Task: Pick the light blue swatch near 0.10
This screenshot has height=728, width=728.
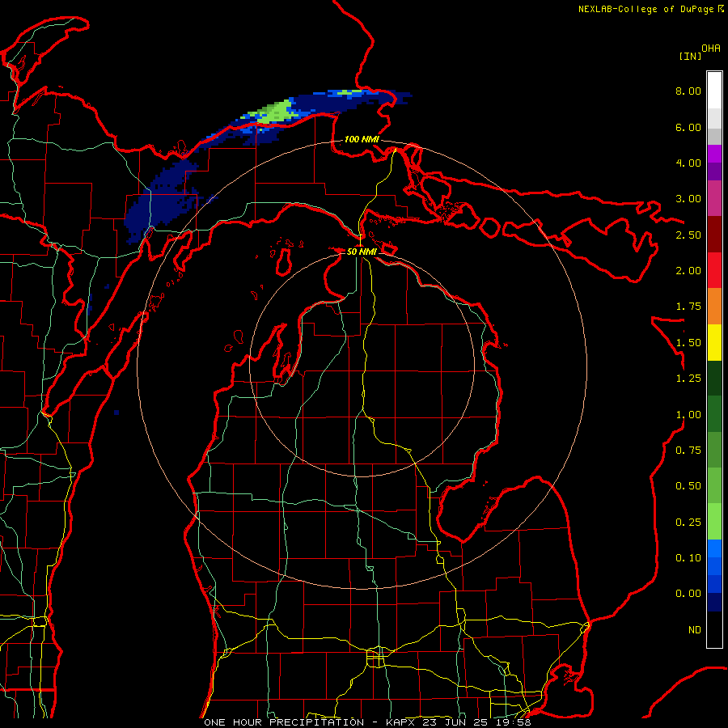Action: pyautogui.click(x=714, y=548)
